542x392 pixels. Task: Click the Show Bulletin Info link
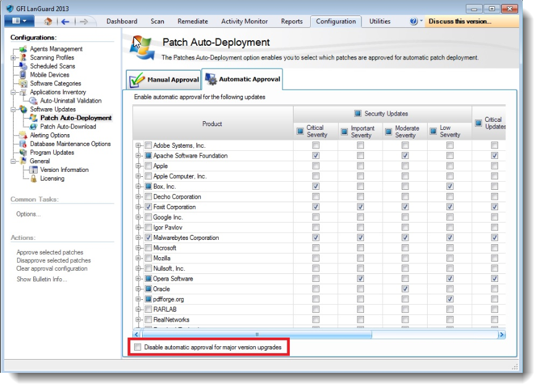point(41,279)
